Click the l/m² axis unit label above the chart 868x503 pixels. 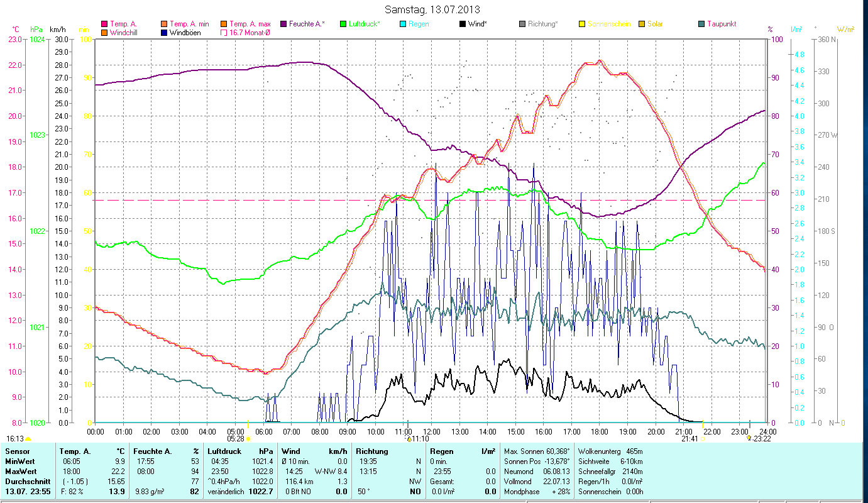(x=796, y=30)
